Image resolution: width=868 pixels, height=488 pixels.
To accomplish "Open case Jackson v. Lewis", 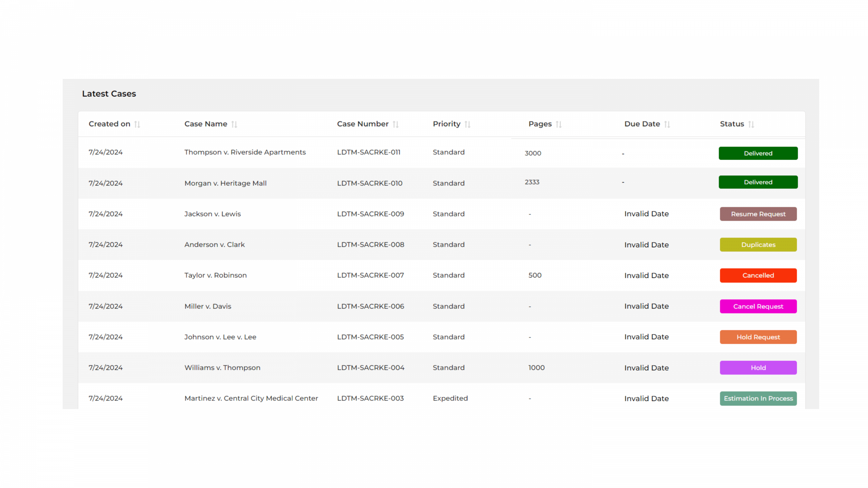I will pyautogui.click(x=212, y=214).
